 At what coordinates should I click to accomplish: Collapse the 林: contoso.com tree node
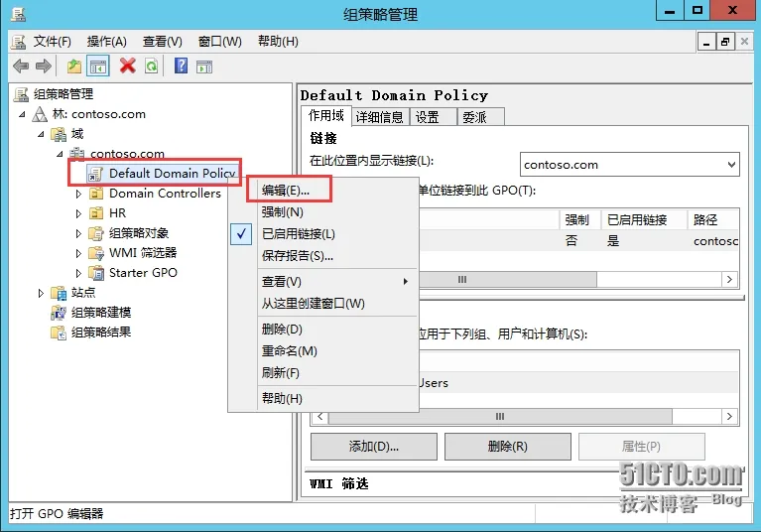tap(23, 115)
